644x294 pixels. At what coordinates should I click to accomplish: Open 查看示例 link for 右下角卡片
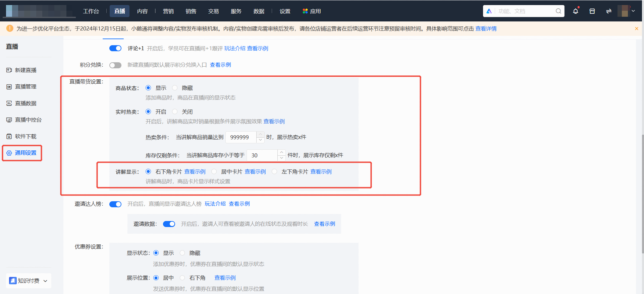pyautogui.click(x=195, y=172)
